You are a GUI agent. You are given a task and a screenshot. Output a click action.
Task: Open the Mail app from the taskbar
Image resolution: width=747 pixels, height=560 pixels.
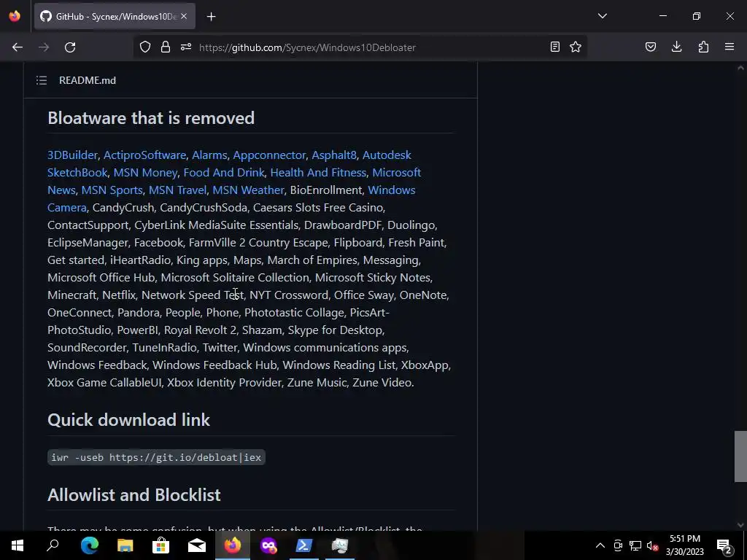[197, 545]
